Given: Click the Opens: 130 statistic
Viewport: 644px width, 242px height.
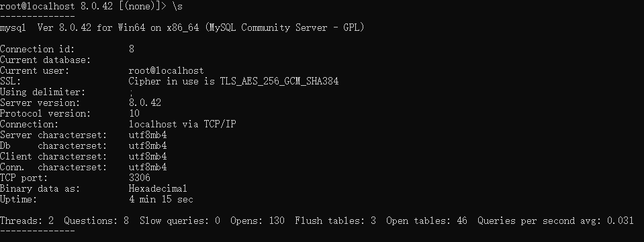Looking at the screenshot, I should pyautogui.click(x=257, y=221).
